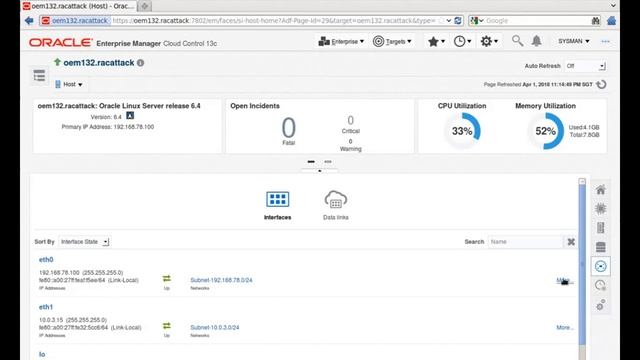Open the eth0 interface link
This screenshot has height=360, width=640.
[46, 260]
